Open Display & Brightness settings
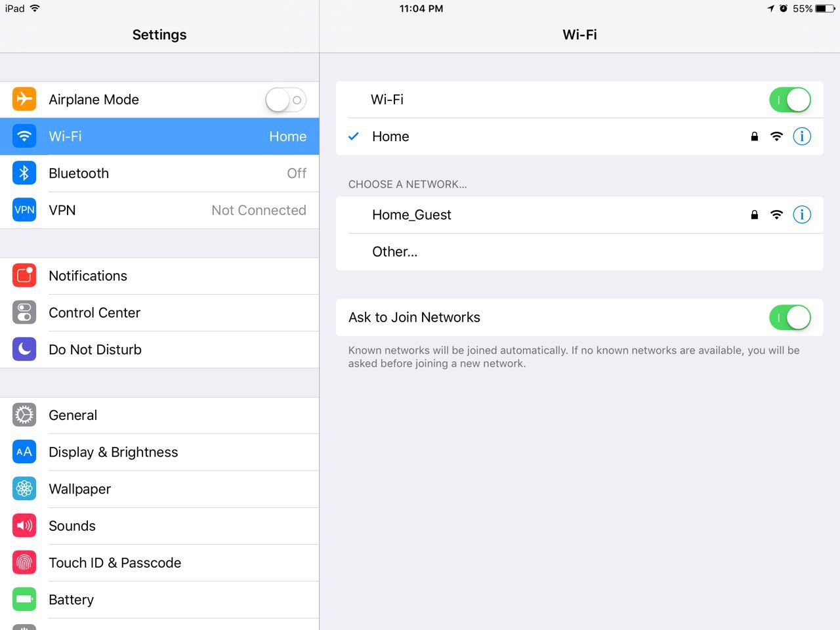Image resolution: width=840 pixels, height=630 pixels. click(x=159, y=451)
